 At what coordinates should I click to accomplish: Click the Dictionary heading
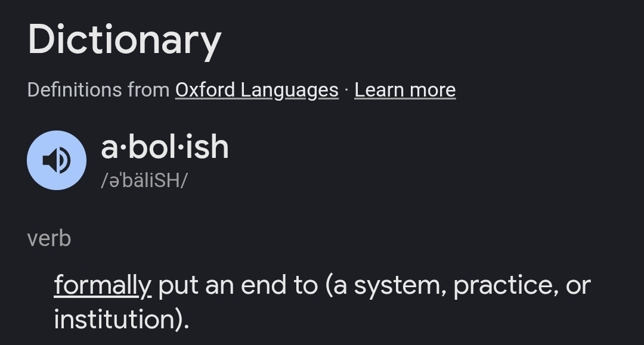coord(124,41)
